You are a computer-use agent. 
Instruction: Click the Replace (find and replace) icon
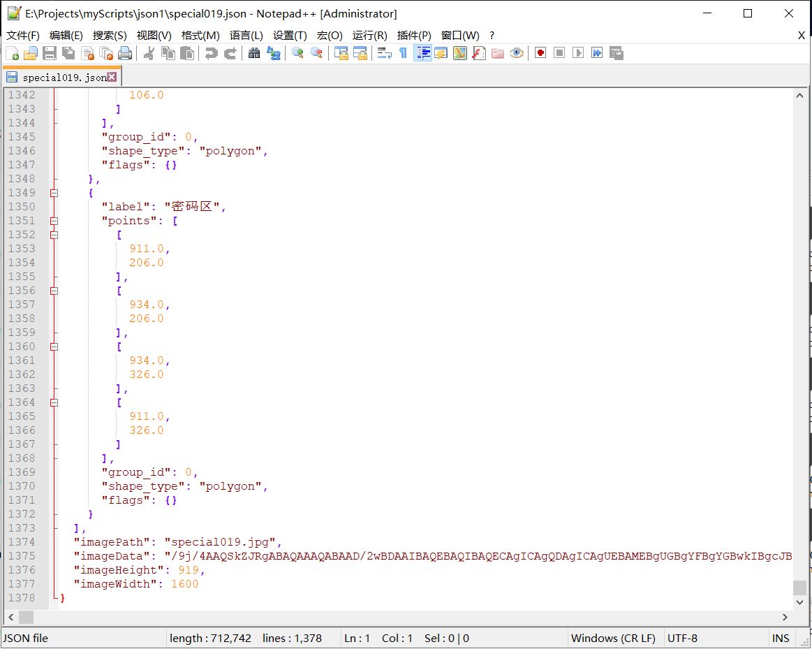coord(274,52)
